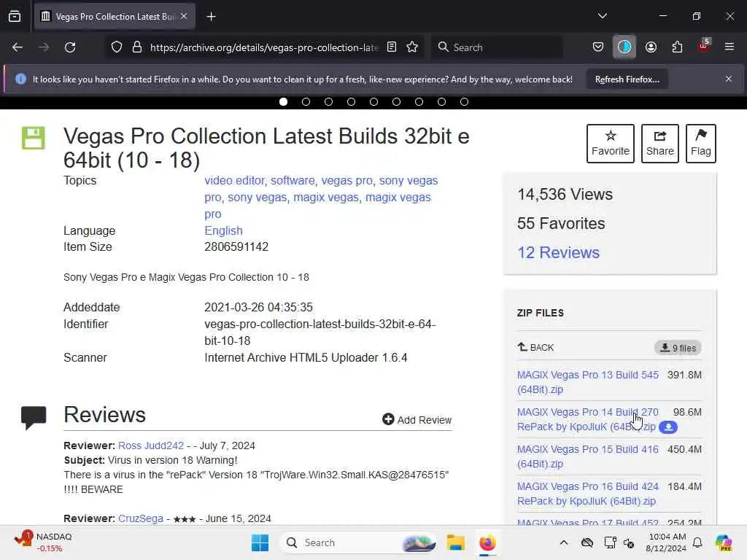Open Windows Start menu

(x=260, y=542)
